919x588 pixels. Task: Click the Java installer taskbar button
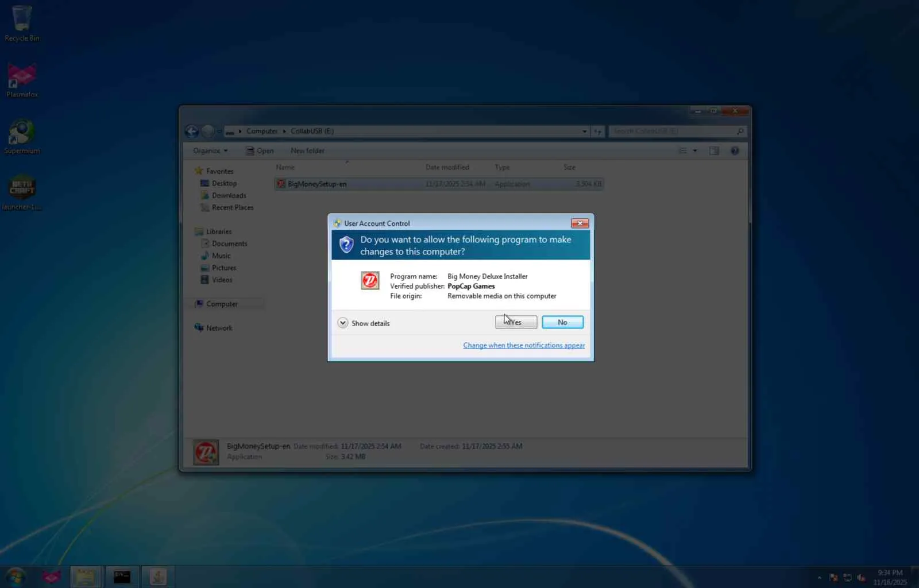click(158, 577)
